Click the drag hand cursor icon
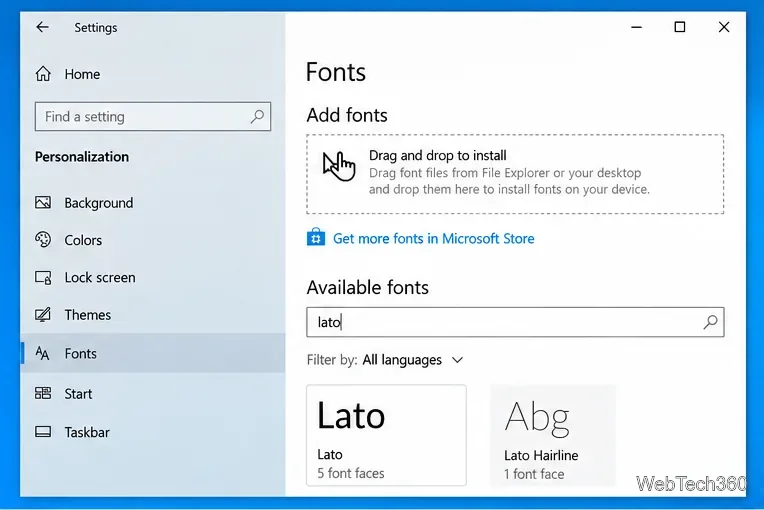 tap(339, 166)
